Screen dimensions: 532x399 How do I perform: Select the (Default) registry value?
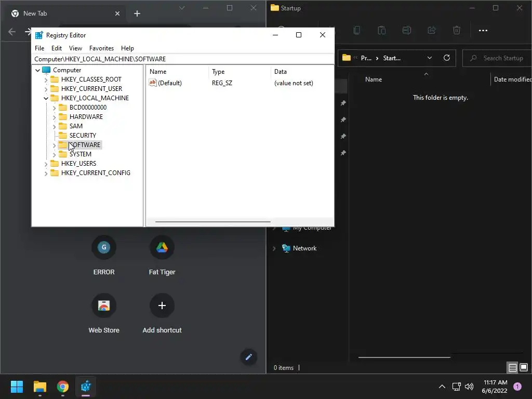170,83
